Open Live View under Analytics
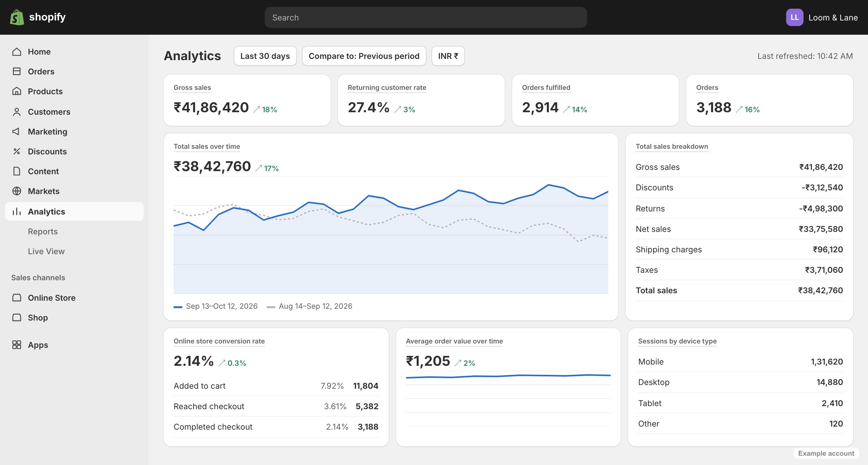 (46, 251)
